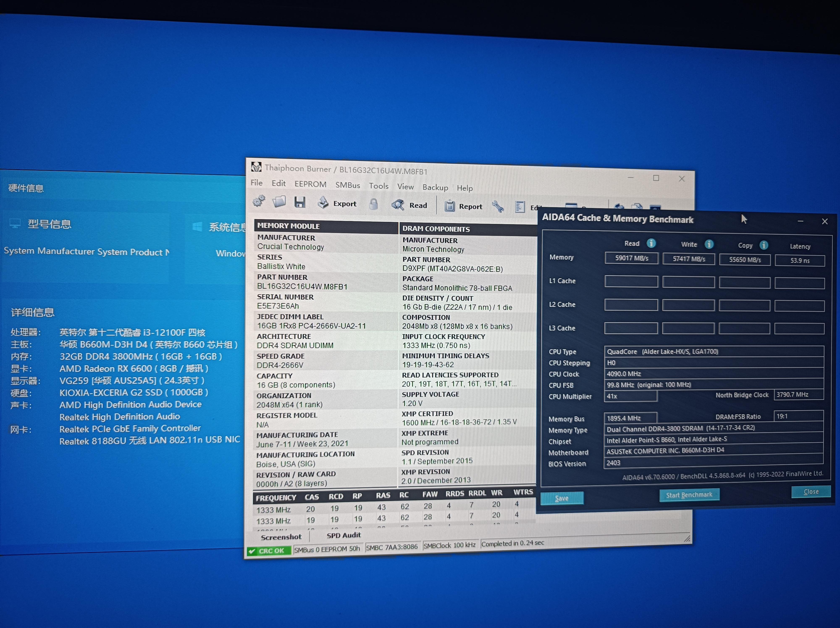Click the window resize grip in Thaiphoon Burner
Screen dimensions: 840x628
686,538
